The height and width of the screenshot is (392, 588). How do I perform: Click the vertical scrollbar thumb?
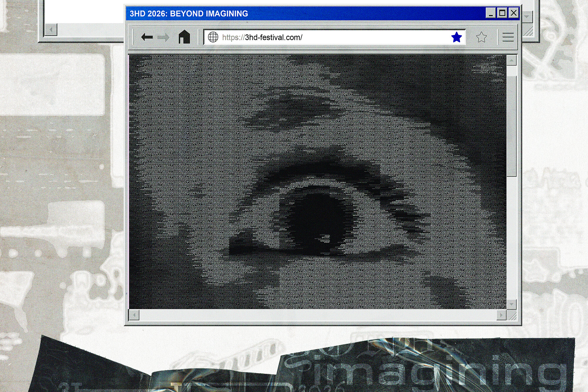[512, 126]
